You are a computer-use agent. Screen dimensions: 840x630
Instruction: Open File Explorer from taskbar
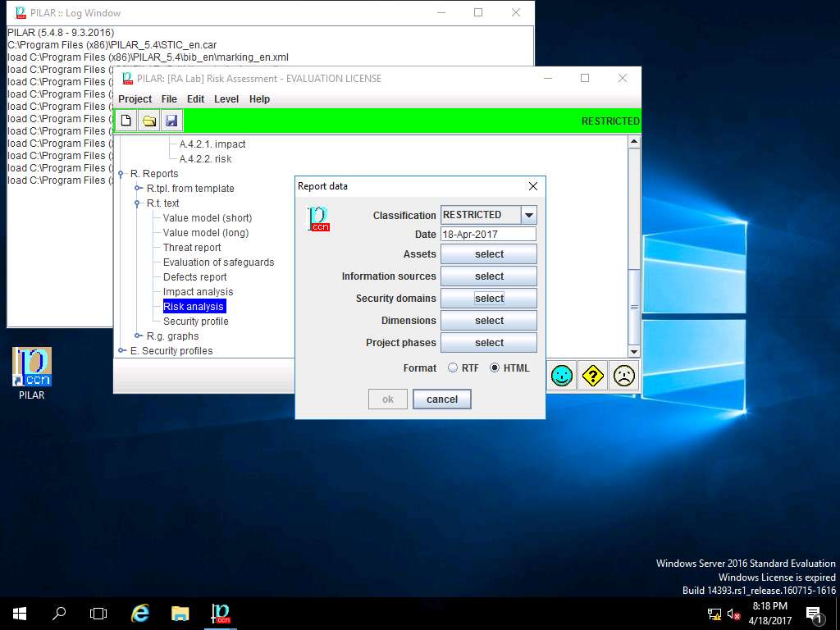click(180, 614)
